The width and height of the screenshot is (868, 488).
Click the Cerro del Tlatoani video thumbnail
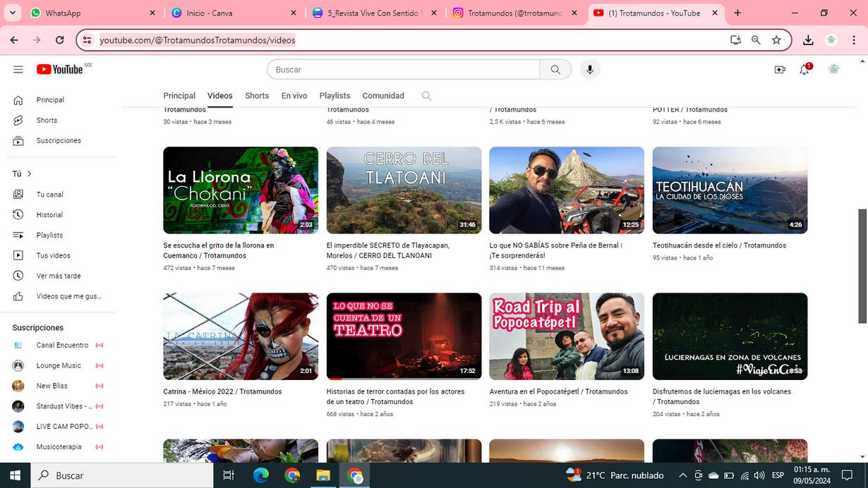(404, 190)
